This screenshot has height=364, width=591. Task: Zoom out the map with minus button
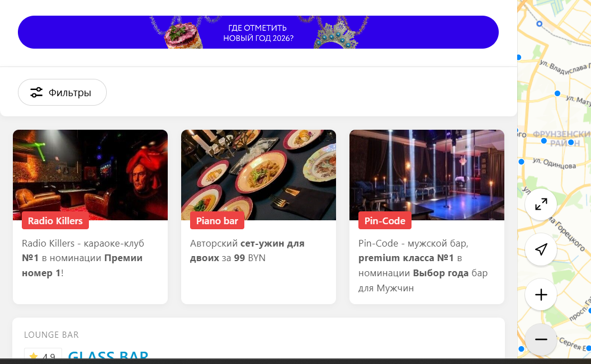(541, 339)
